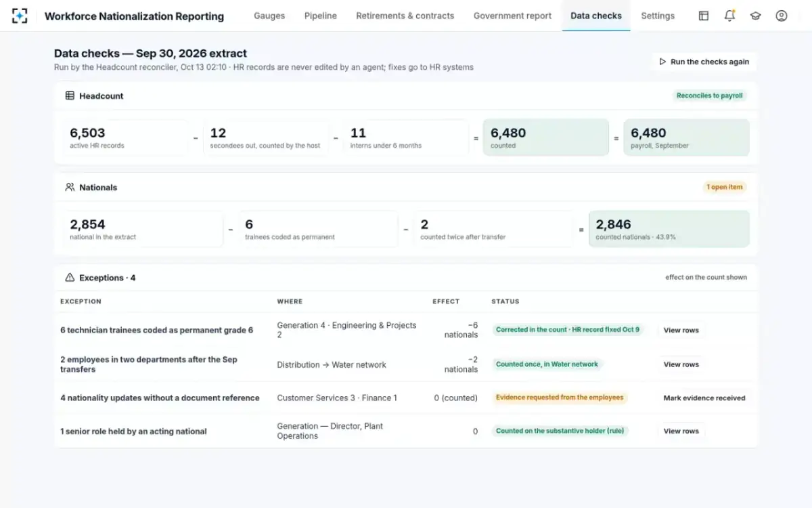Click the 6,480 payroll September card

pos(686,137)
